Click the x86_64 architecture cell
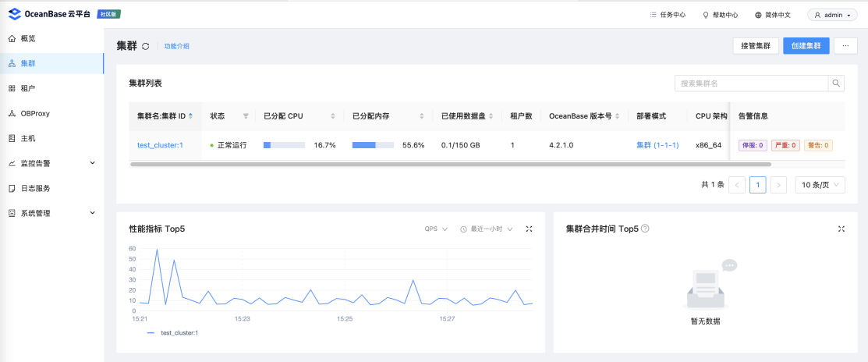This screenshot has width=868, height=362. (709, 146)
